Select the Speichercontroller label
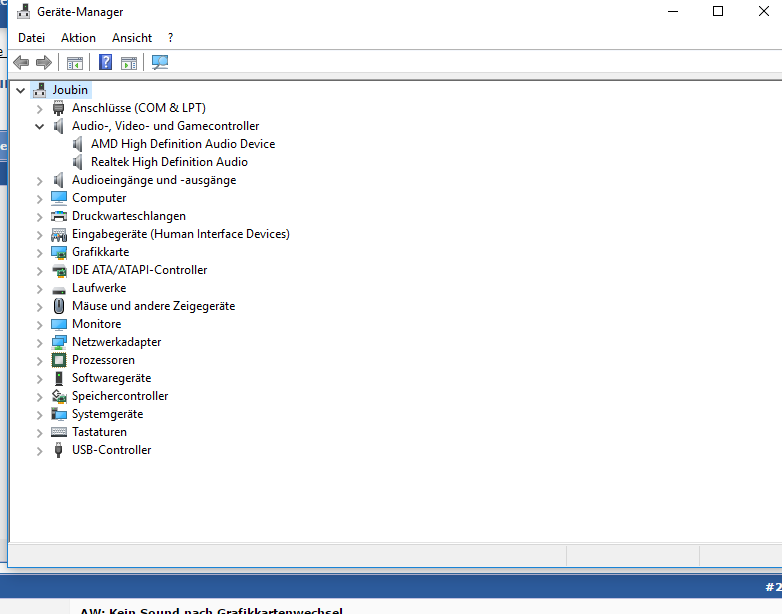 tap(120, 396)
